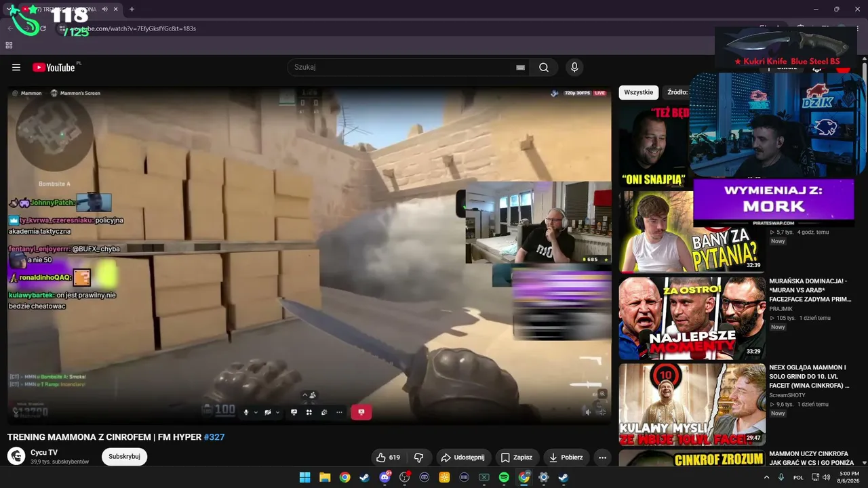Open Spotify from the taskbar

coord(504,477)
